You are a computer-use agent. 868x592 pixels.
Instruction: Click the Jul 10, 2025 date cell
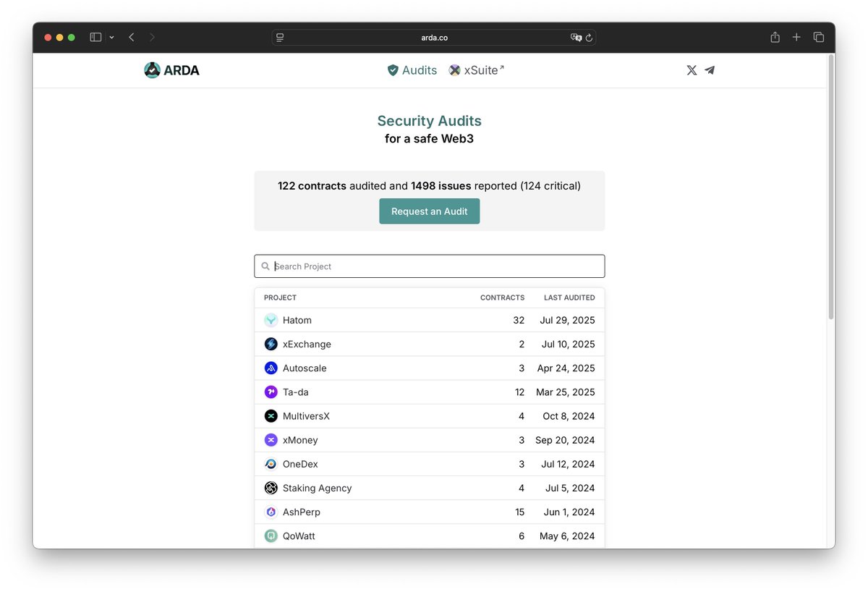click(x=568, y=344)
